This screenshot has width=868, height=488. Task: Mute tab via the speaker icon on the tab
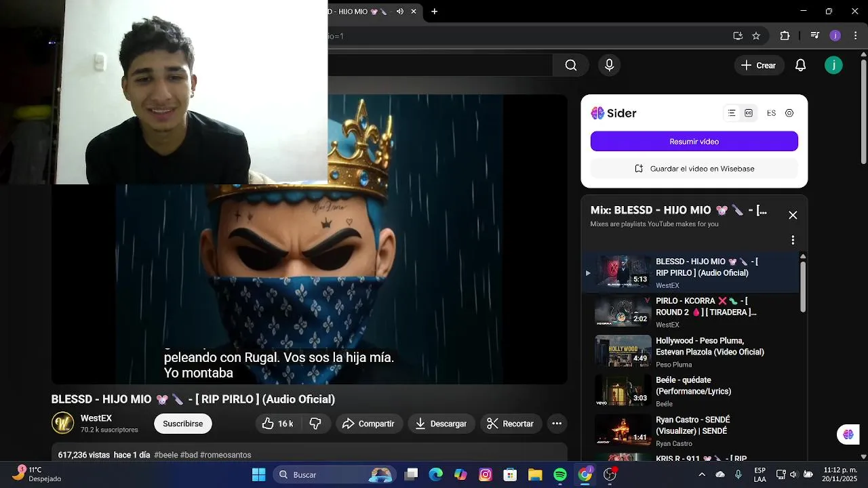pyautogui.click(x=399, y=12)
